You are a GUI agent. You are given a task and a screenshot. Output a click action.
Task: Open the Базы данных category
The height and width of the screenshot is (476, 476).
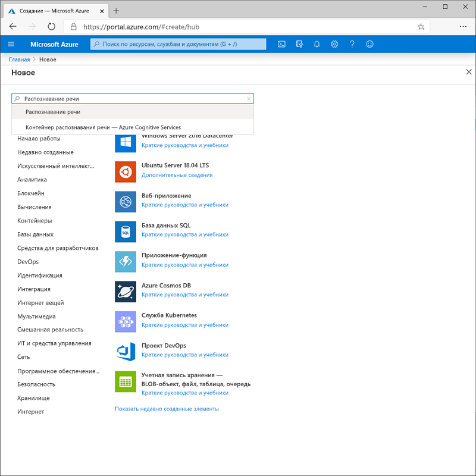tap(35, 234)
